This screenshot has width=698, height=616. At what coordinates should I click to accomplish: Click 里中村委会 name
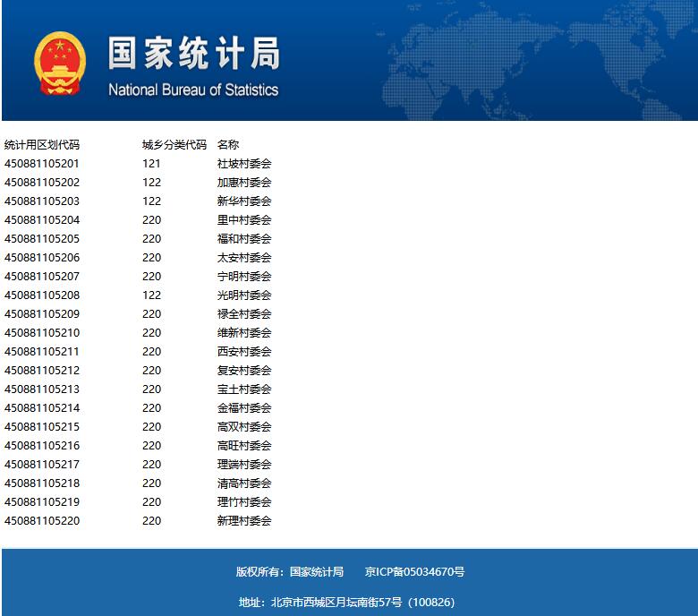[244, 220]
